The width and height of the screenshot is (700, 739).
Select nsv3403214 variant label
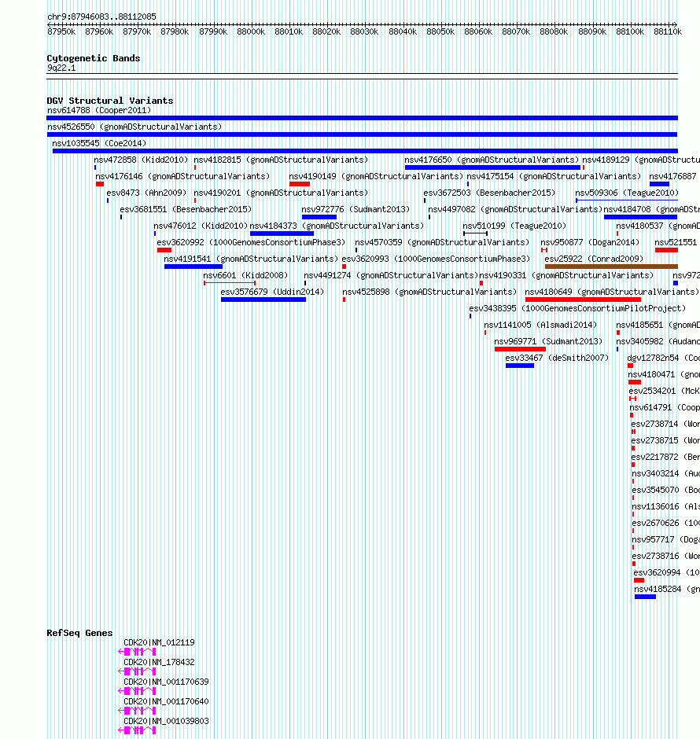pos(665,473)
